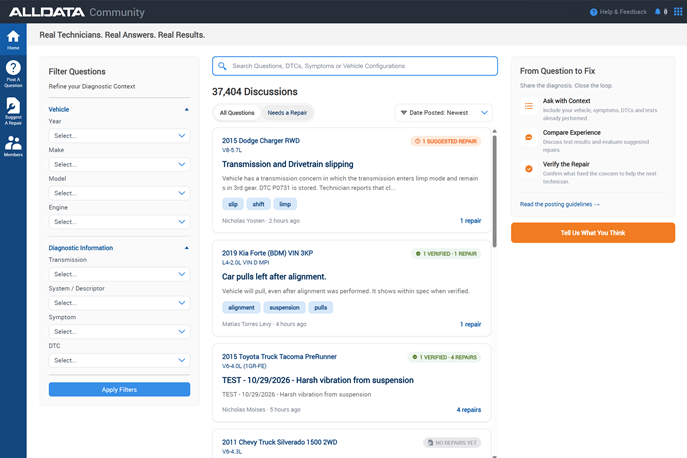This screenshot has width=687, height=458.
Task: Open the Date Posted: Newest sort dropdown
Action: click(x=443, y=113)
